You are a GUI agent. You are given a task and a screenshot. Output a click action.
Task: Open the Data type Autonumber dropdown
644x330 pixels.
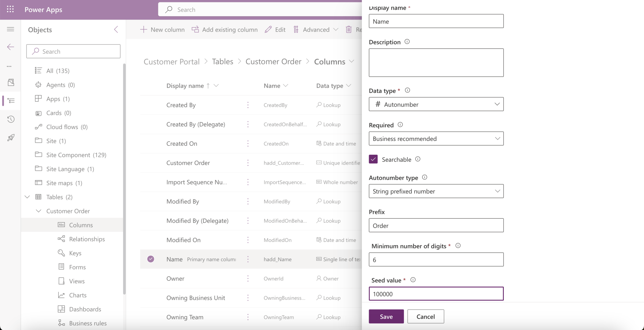tap(436, 104)
